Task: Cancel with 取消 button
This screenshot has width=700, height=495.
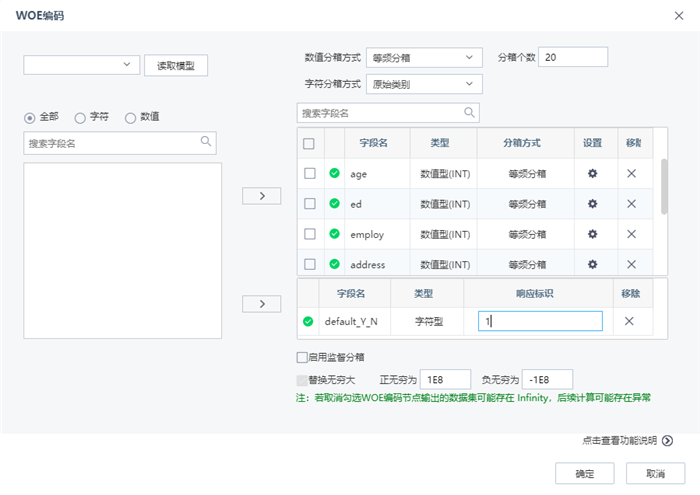Action: click(x=655, y=474)
